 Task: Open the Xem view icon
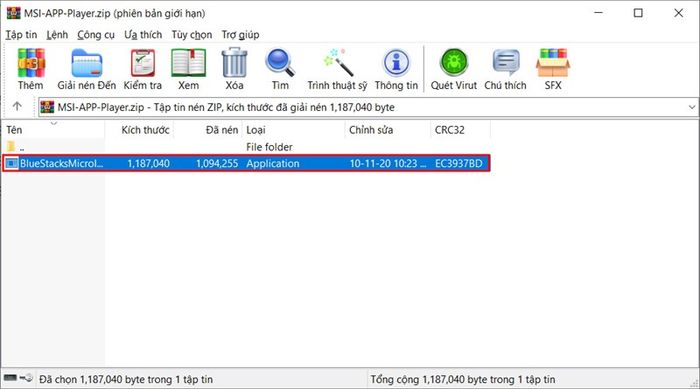click(x=188, y=63)
